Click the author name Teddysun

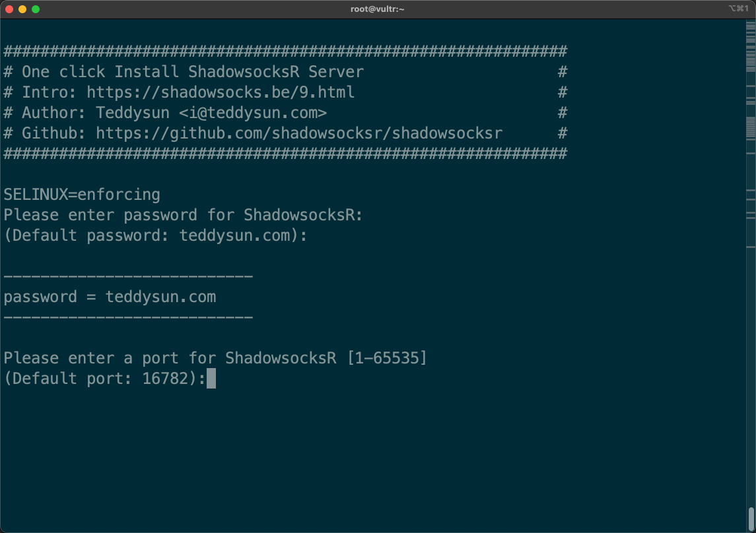tap(133, 113)
